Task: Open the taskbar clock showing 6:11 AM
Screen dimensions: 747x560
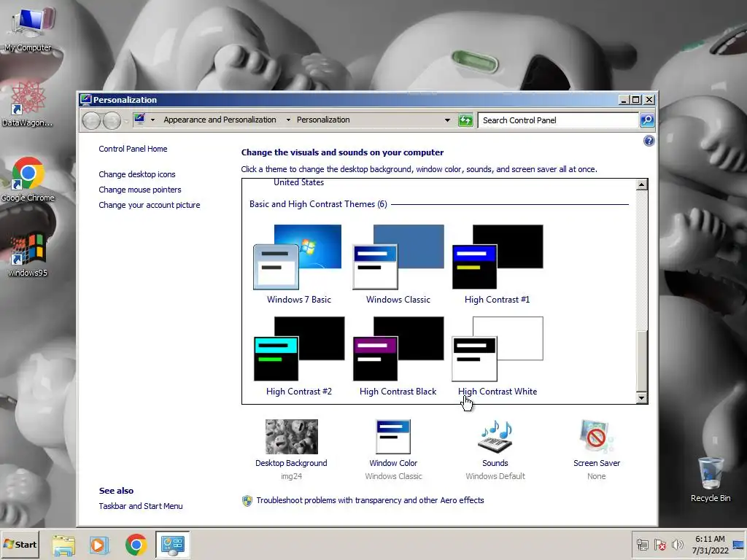Action: [x=710, y=545]
